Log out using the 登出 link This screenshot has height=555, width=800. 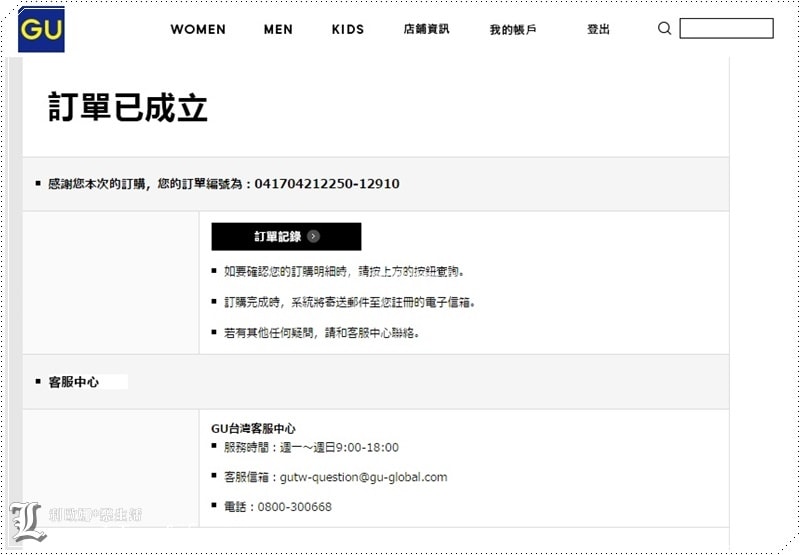[598, 30]
